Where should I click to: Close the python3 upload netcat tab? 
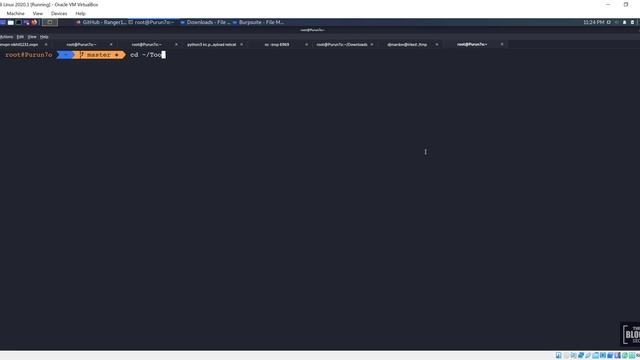coord(241,44)
